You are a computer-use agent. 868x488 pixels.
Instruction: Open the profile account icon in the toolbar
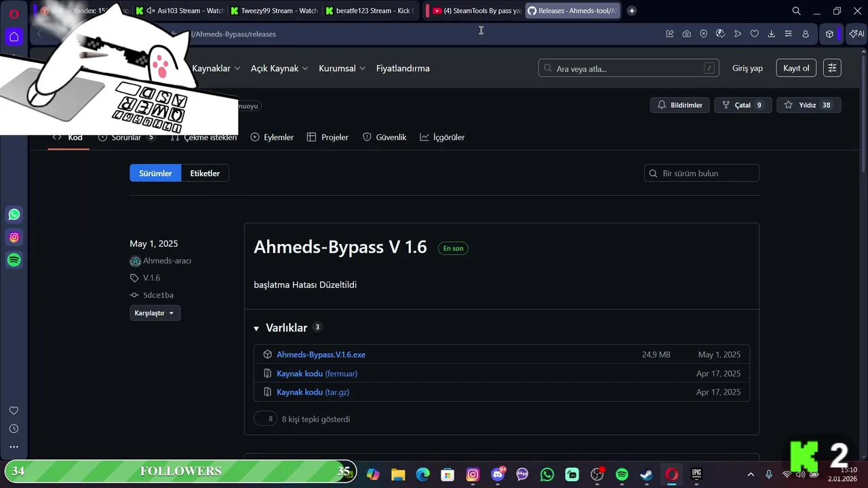tap(805, 34)
